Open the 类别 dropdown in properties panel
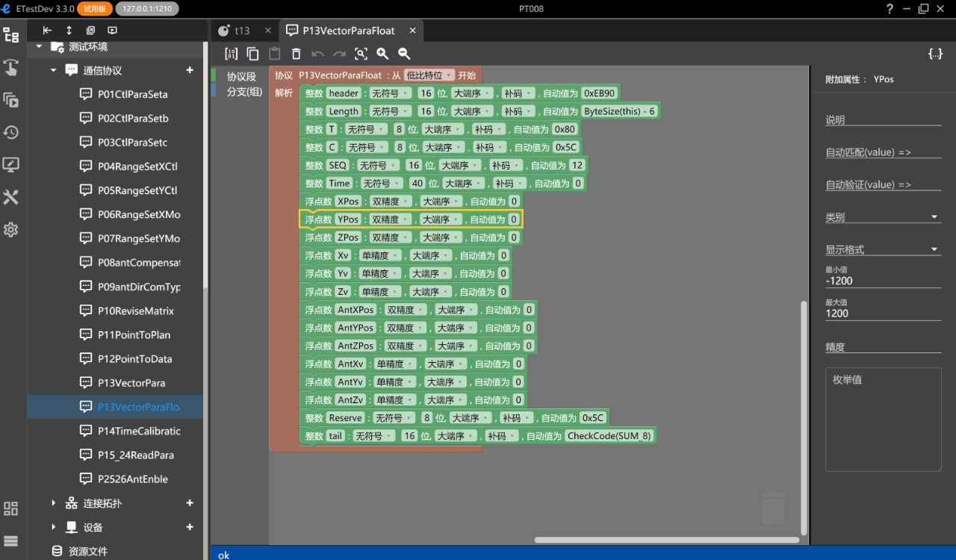This screenshot has width=956, height=560. coord(883,217)
